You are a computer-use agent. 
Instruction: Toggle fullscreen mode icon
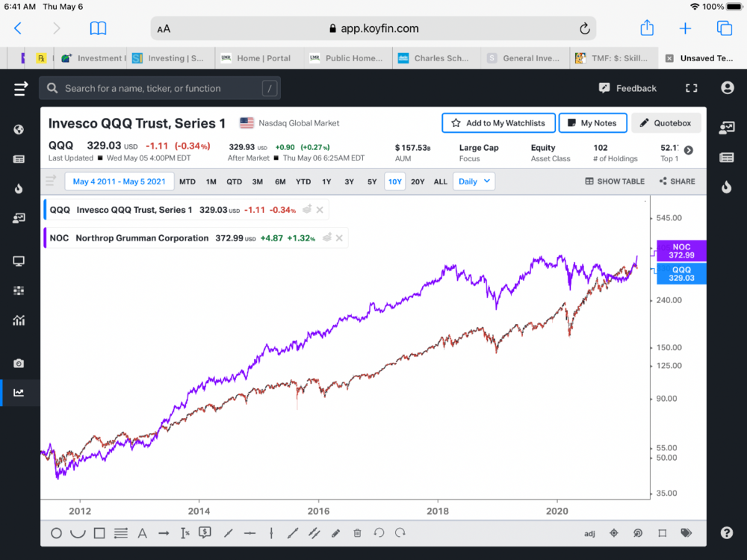pyautogui.click(x=692, y=88)
